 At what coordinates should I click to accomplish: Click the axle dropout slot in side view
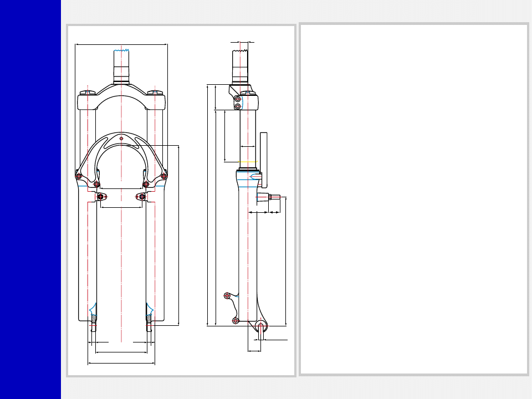coord(260,329)
